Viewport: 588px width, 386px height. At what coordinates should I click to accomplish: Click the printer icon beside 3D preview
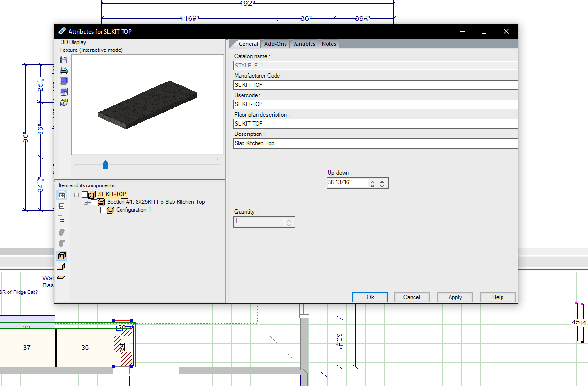(x=63, y=70)
